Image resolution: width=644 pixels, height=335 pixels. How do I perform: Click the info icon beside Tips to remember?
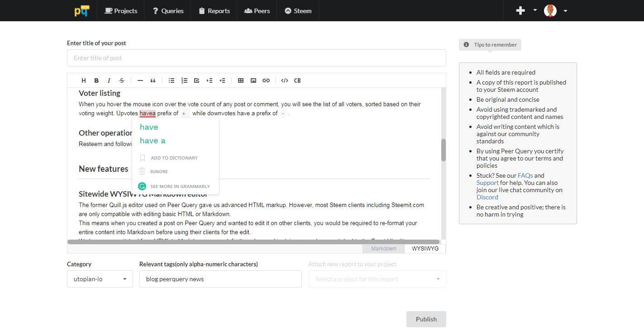coord(467,45)
